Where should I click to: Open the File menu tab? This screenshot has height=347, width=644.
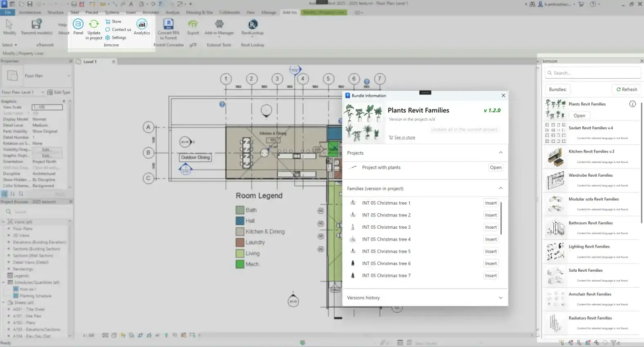[x=8, y=12]
